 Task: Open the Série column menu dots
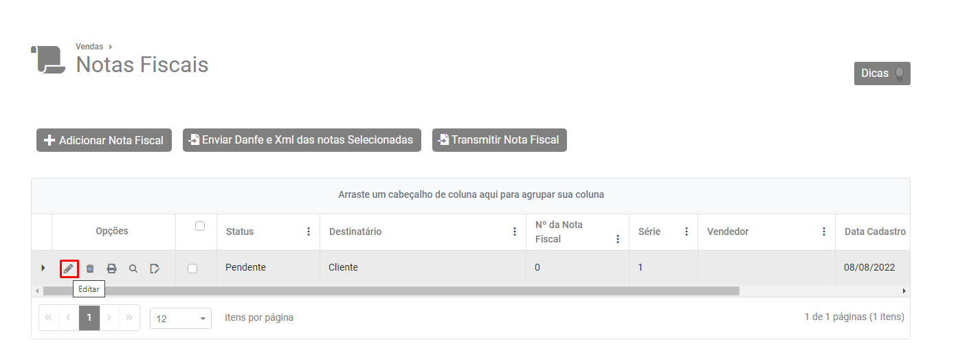point(687,231)
